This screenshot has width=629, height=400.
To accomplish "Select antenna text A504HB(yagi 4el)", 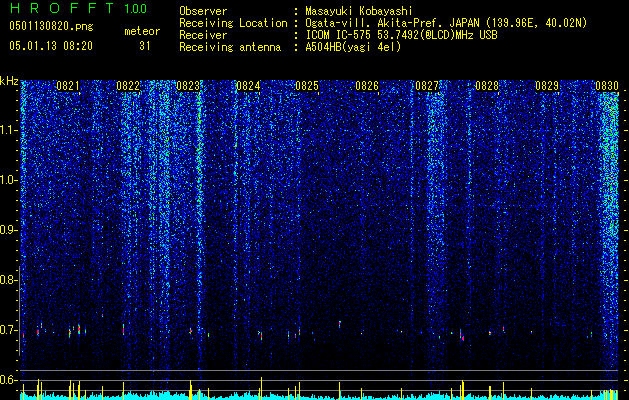I will pyautogui.click(x=353, y=47).
